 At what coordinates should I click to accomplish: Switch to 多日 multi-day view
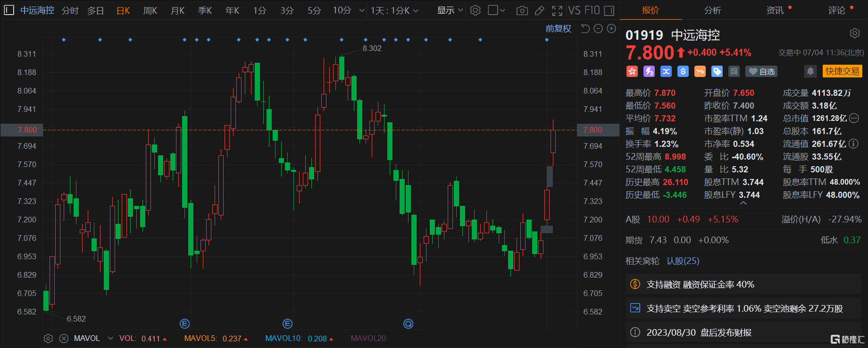[96, 10]
